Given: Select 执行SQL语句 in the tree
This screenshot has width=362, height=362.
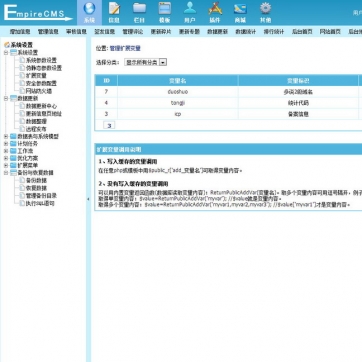Looking at the screenshot, I should [40, 203].
